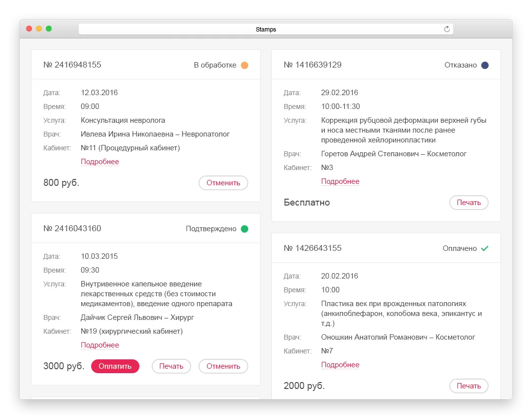This screenshot has width=532, height=419.
Task: Print the paid order № 1426643155
Action: [x=468, y=385]
